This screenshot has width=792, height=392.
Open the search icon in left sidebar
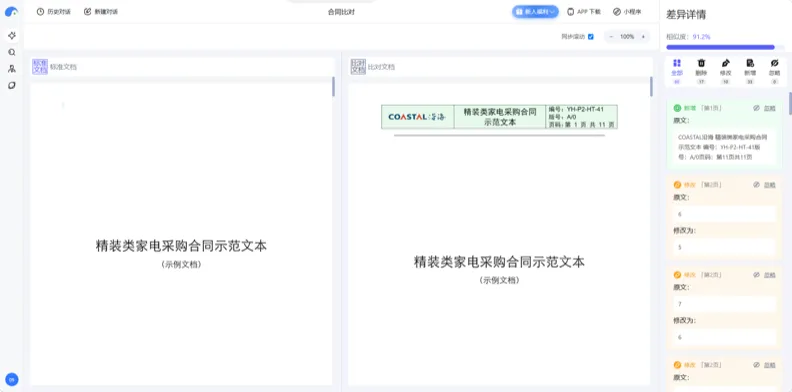coord(12,52)
